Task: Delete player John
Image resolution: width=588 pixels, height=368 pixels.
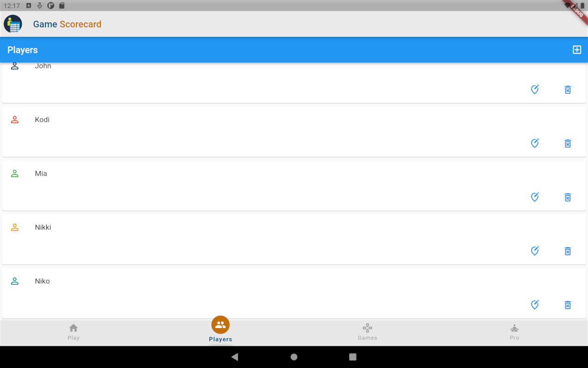Action: point(568,90)
